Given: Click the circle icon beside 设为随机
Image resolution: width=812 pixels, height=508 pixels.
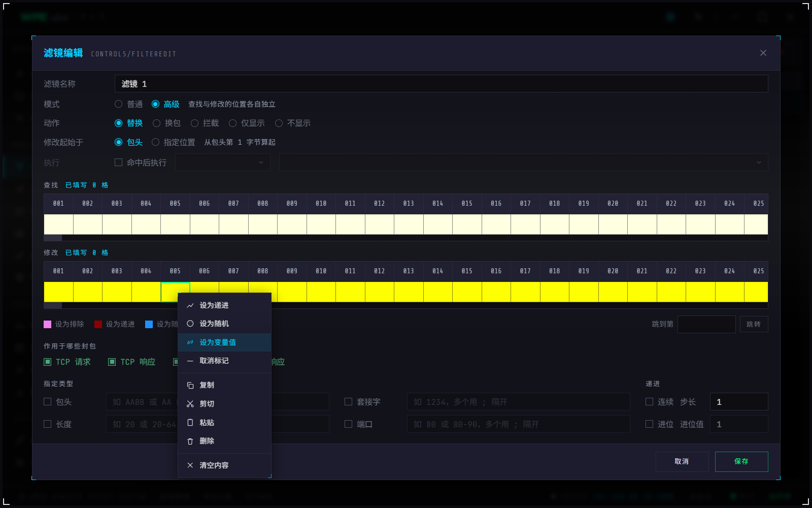Looking at the screenshot, I should pyautogui.click(x=190, y=324).
